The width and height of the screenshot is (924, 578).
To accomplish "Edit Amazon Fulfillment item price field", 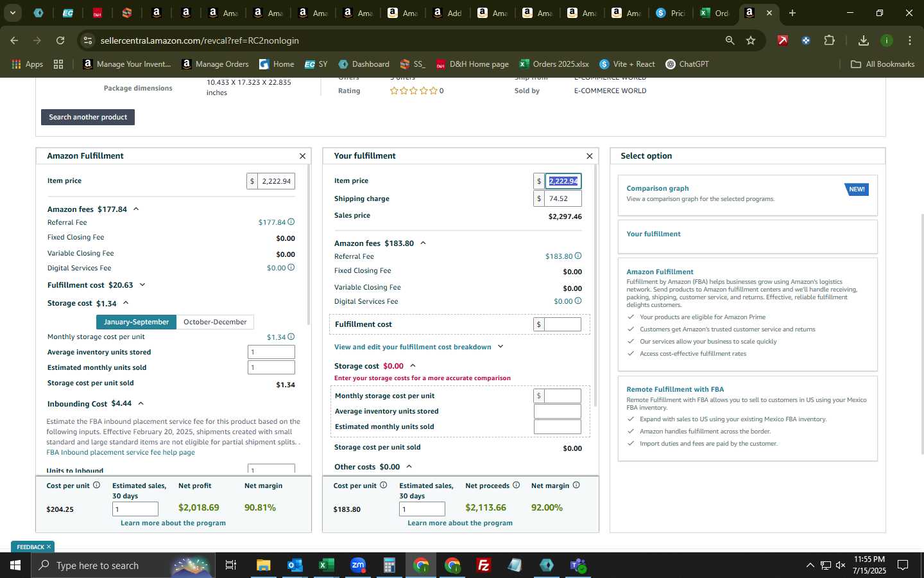I will tap(276, 181).
